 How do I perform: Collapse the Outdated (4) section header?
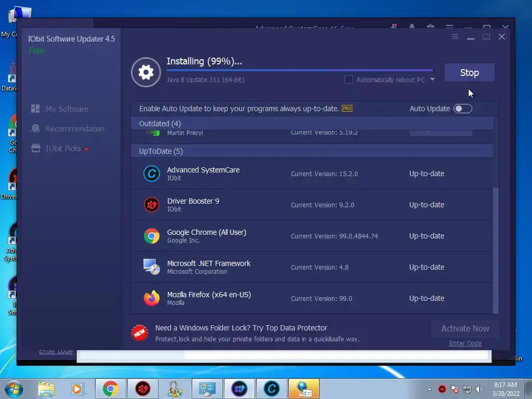pyautogui.click(x=312, y=124)
